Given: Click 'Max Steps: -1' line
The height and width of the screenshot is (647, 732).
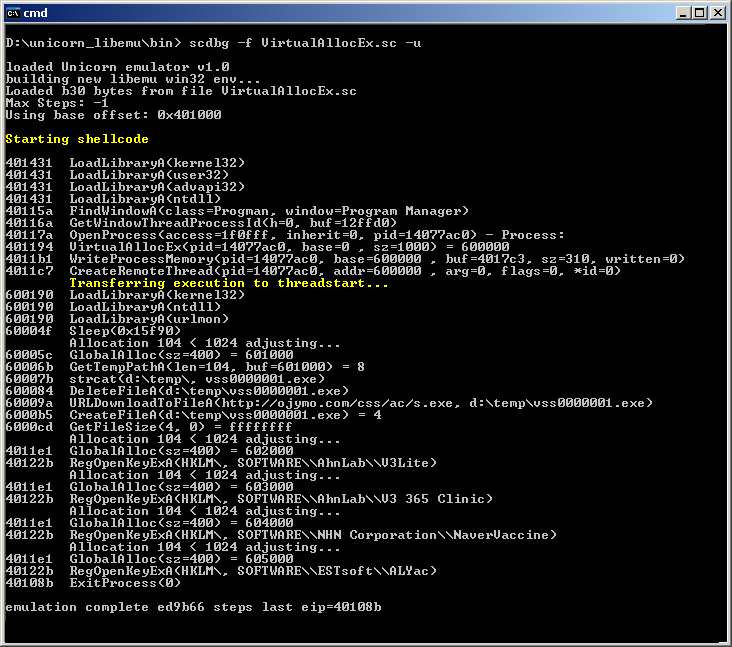Looking at the screenshot, I should (57, 103).
